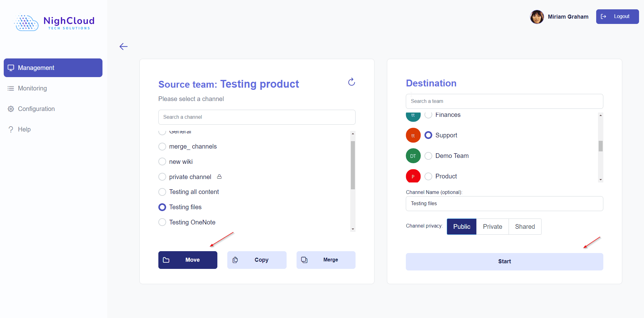Click the lock icon next to private channel

pyautogui.click(x=219, y=177)
